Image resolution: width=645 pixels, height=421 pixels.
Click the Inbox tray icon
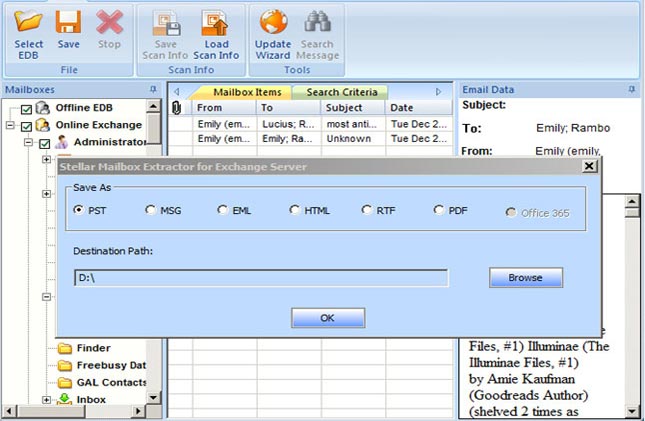click(65, 399)
